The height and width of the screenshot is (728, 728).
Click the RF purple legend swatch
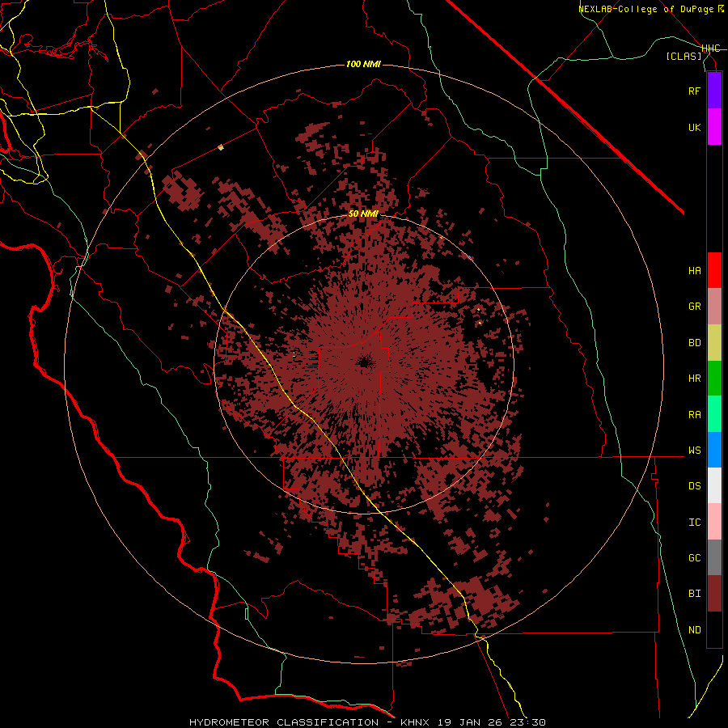(x=714, y=91)
